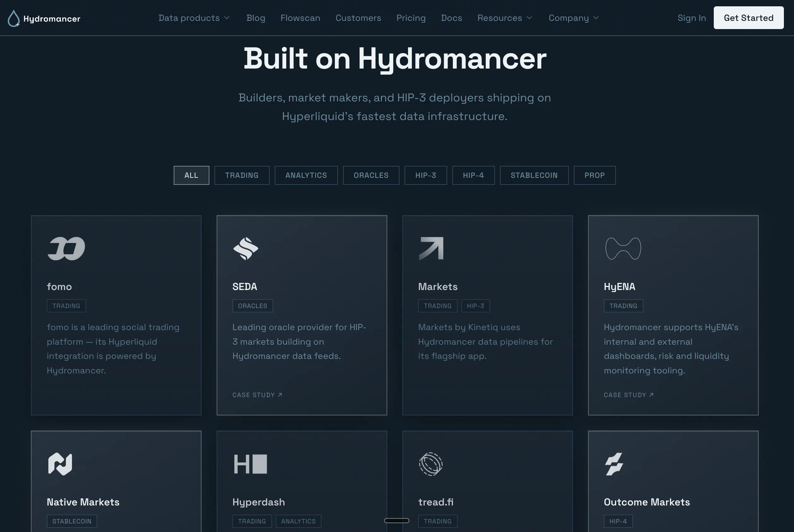This screenshot has height=532, width=794.
Task: Select the STABLECOIN filter
Action: coord(534,175)
